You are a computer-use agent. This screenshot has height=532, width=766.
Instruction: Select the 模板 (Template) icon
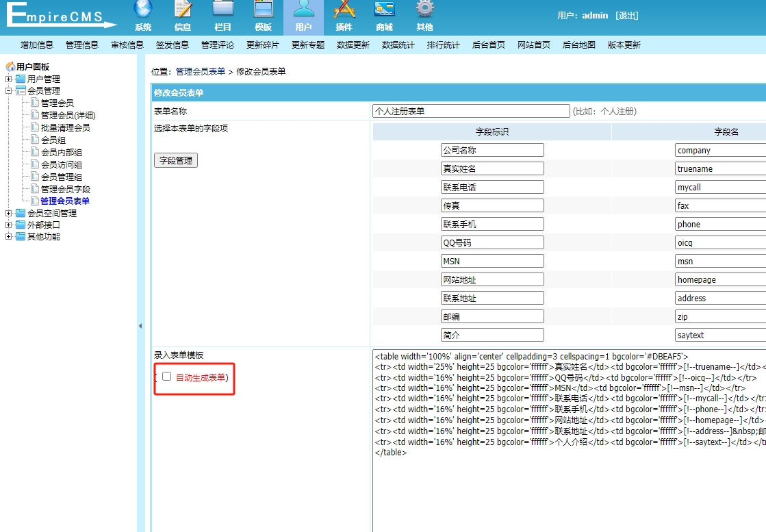(263, 15)
